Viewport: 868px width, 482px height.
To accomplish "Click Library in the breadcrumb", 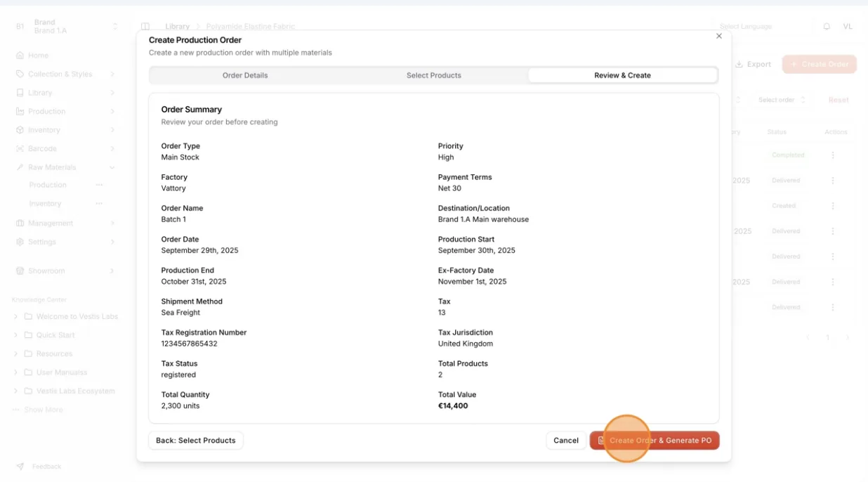I will point(178,27).
